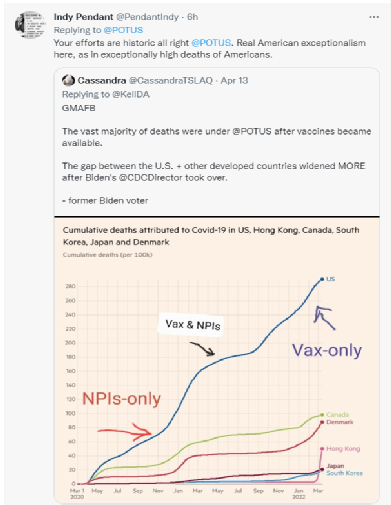Open the three-dot more options menu
391x505 pixels.
pyautogui.click(x=374, y=17)
